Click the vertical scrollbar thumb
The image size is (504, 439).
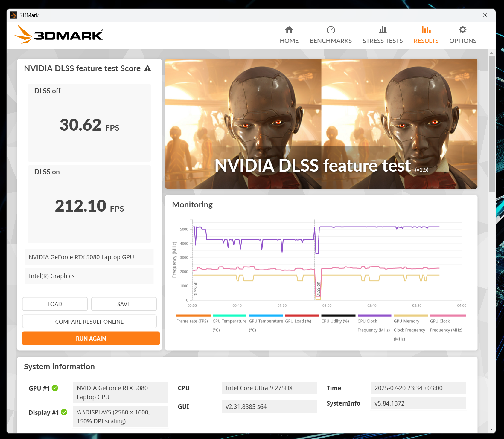coord(491,124)
